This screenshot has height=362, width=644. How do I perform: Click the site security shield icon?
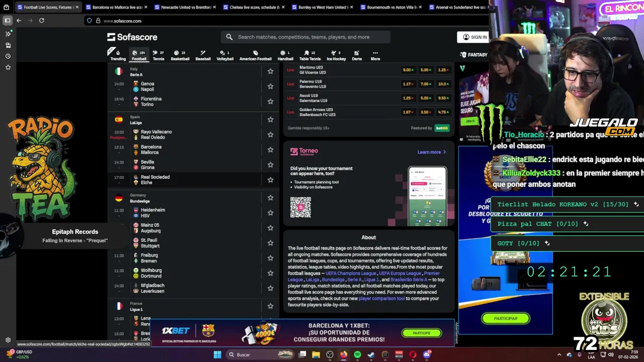tap(90, 21)
